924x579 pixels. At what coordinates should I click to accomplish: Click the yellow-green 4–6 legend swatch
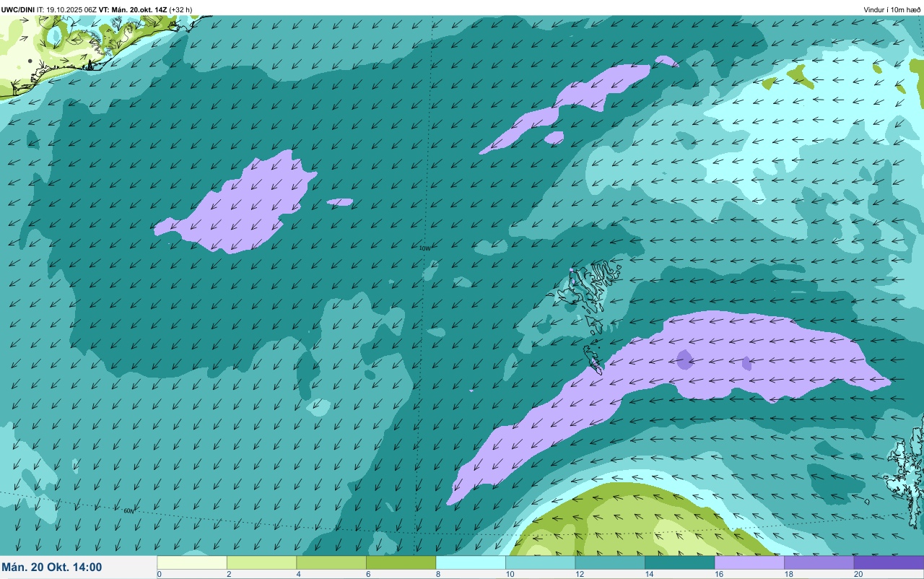[331, 562]
